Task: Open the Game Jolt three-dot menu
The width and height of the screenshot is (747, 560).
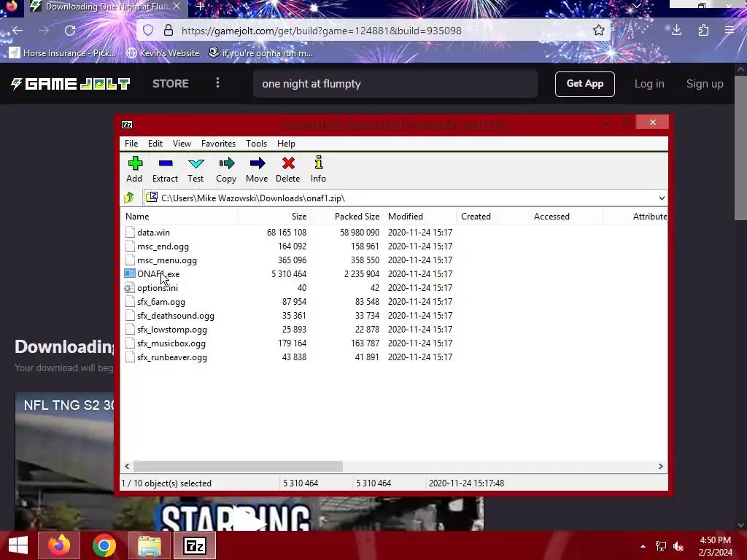Action: point(217,83)
